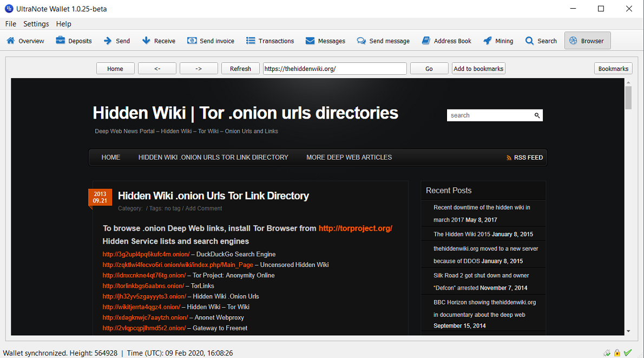Go to the Mining section
644x358 pixels.
[498, 41]
